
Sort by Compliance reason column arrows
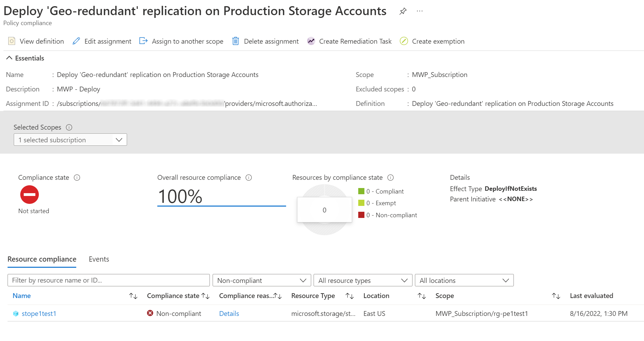278,296
